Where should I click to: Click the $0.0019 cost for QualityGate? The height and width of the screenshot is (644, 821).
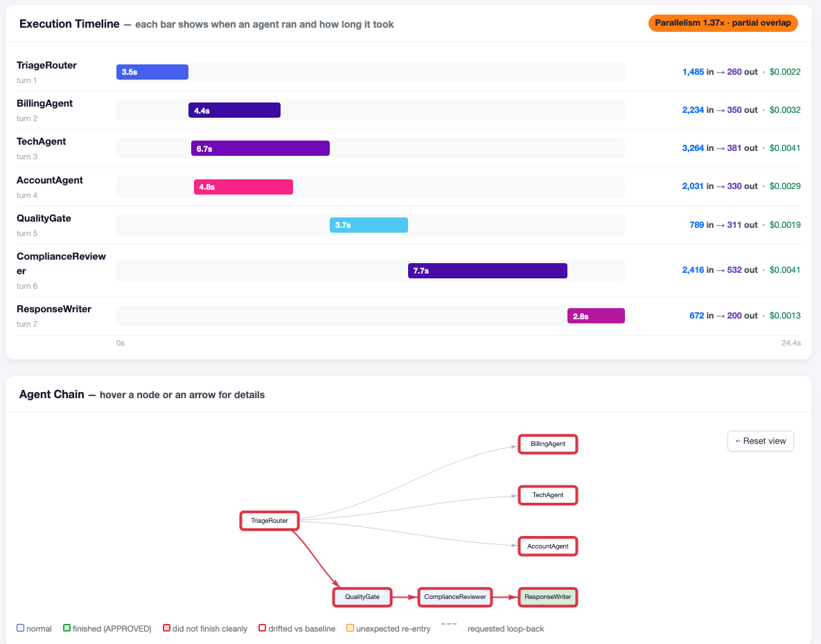(785, 225)
